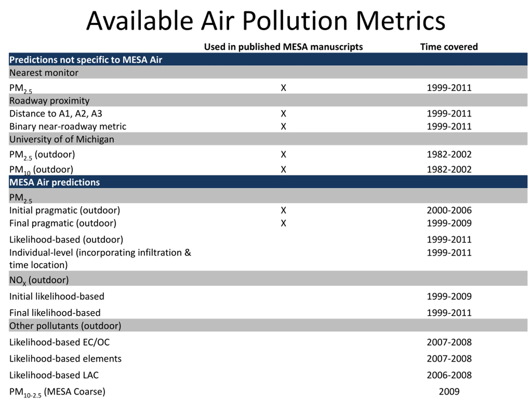Click the 'Available Air Pollution Metrics' title

click(x=266, y=21)
